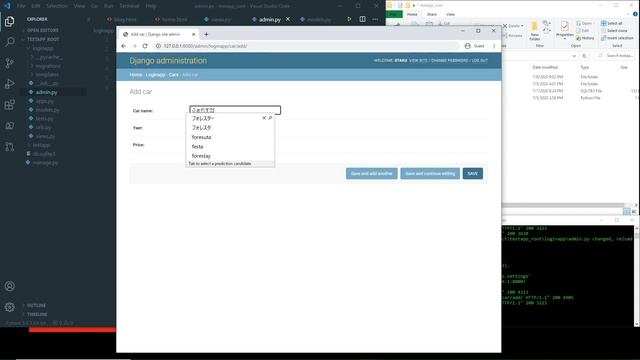Expand the __pycache__ folder
Image resolution: width=640 pixels, height=360 pixels.
pos(46,57)
